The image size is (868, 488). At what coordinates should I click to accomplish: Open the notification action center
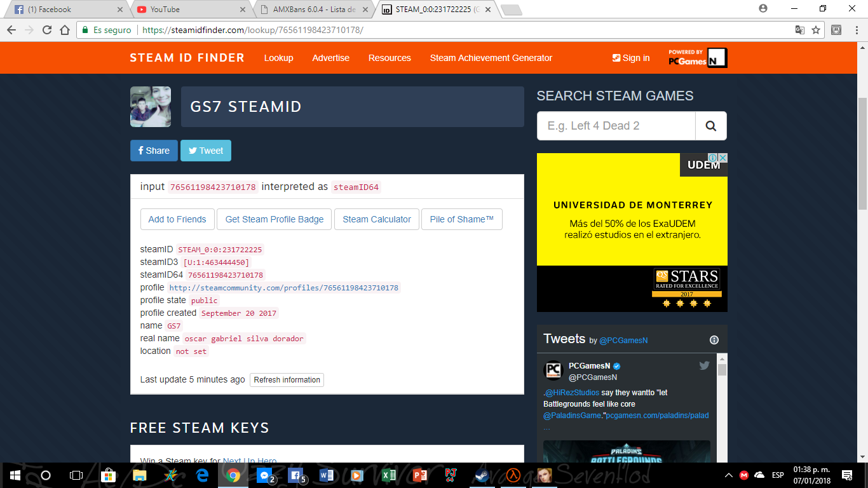coord(847,475)
